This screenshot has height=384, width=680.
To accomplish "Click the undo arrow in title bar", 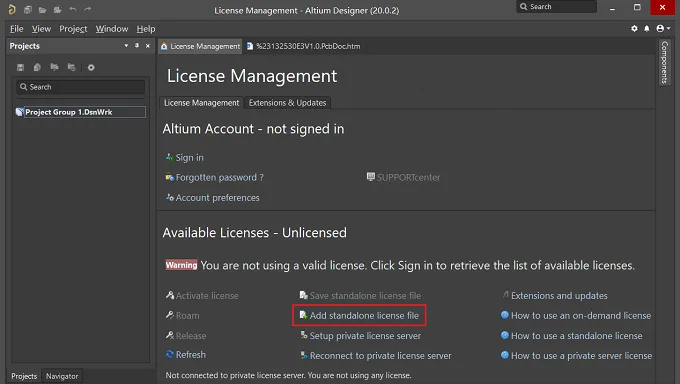I will pos(73,9).
